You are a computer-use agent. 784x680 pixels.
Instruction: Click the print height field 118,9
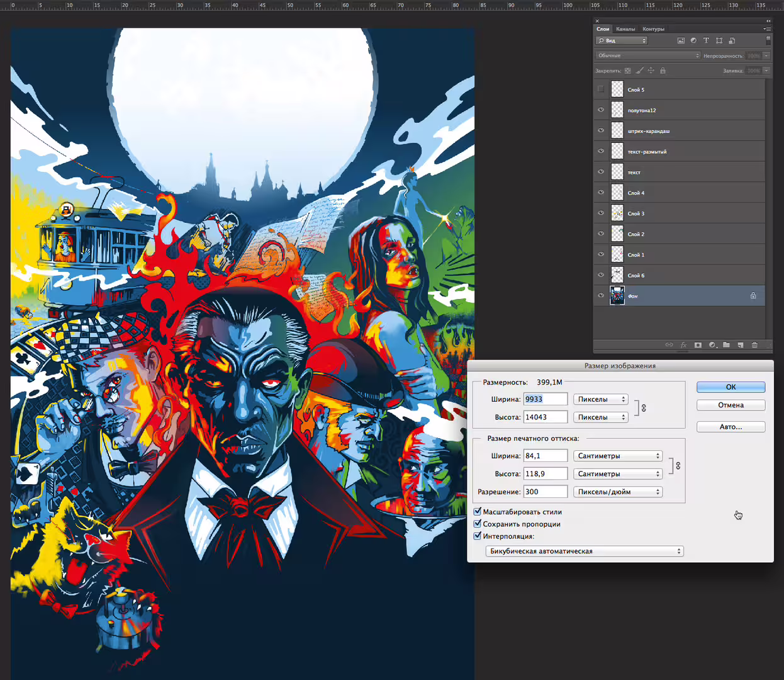[546, 473]
